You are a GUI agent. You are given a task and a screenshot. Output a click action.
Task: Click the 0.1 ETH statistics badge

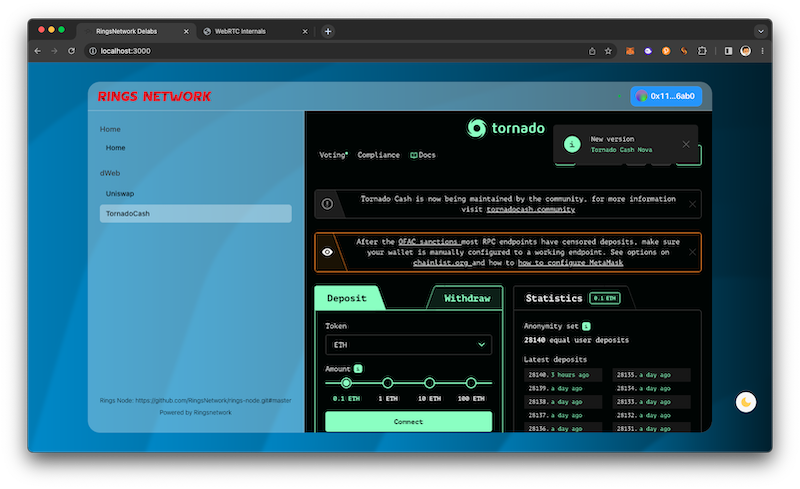(605, 298)
